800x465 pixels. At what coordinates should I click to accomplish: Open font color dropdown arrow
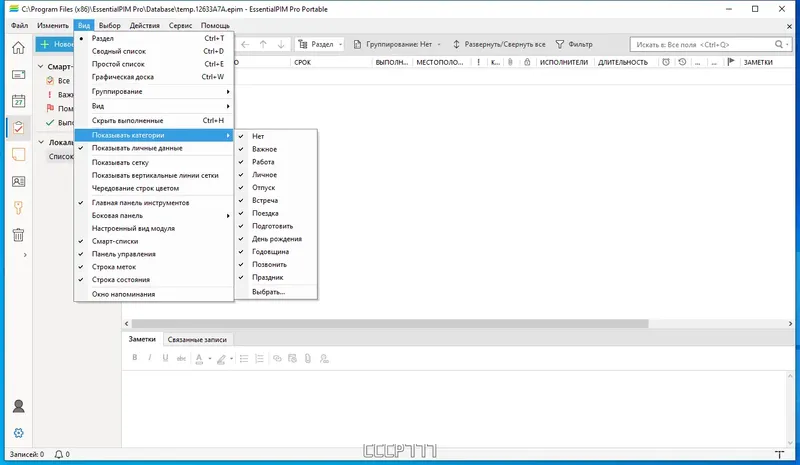point(210,359)
